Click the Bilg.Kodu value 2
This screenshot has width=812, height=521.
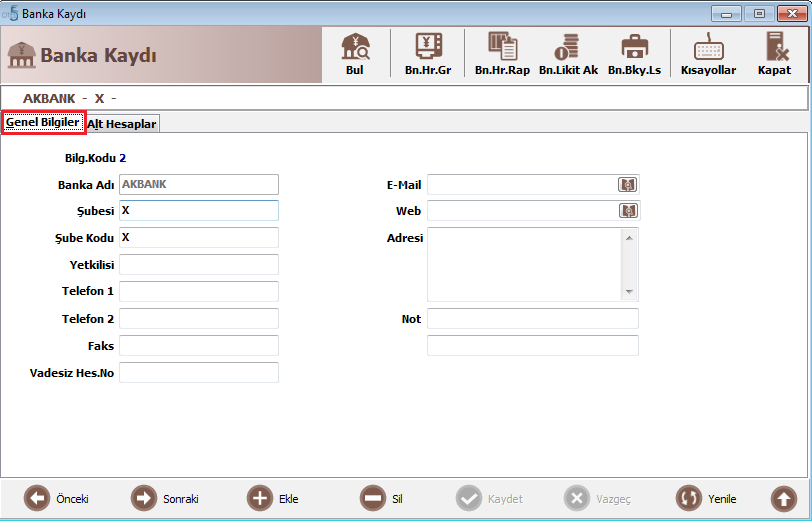tap(123, 158)
